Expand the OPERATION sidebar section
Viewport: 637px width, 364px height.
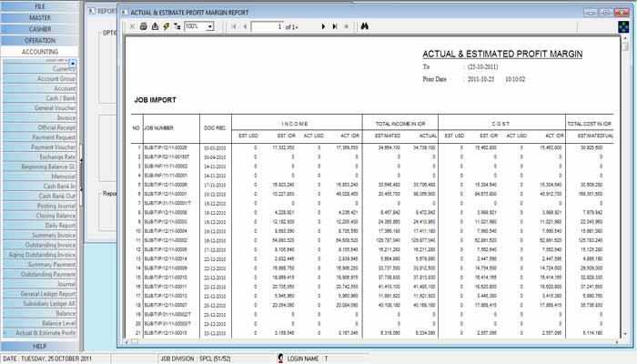[x=39, y=41]
